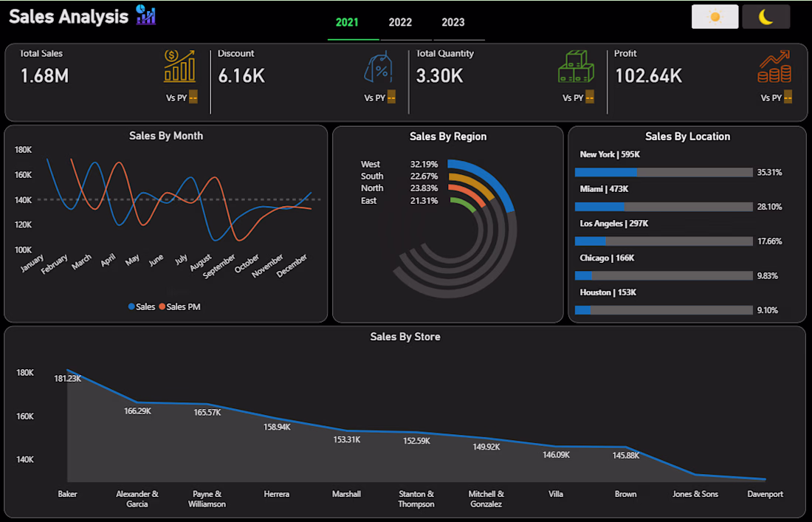This screenshot has width=812, height=522.
Task: Select the 2021 year tab
Action: point(347,22)
